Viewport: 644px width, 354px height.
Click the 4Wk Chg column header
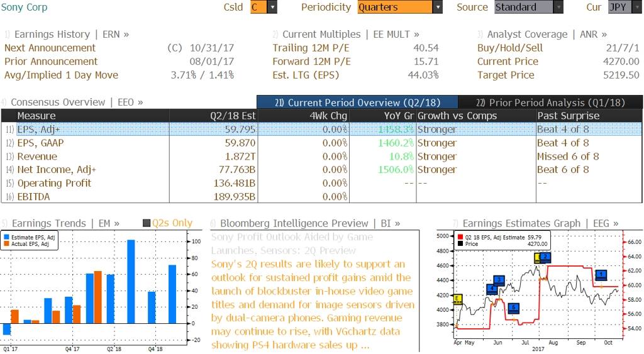[x=303, y=116]
